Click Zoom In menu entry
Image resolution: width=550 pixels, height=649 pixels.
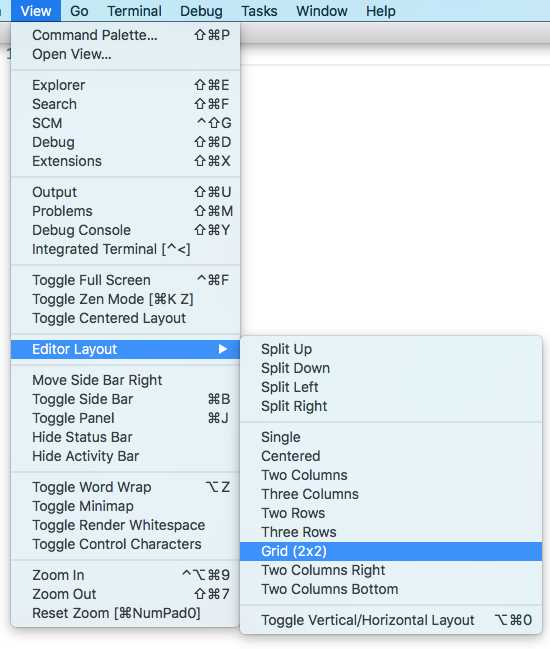[x=125, y=575]
